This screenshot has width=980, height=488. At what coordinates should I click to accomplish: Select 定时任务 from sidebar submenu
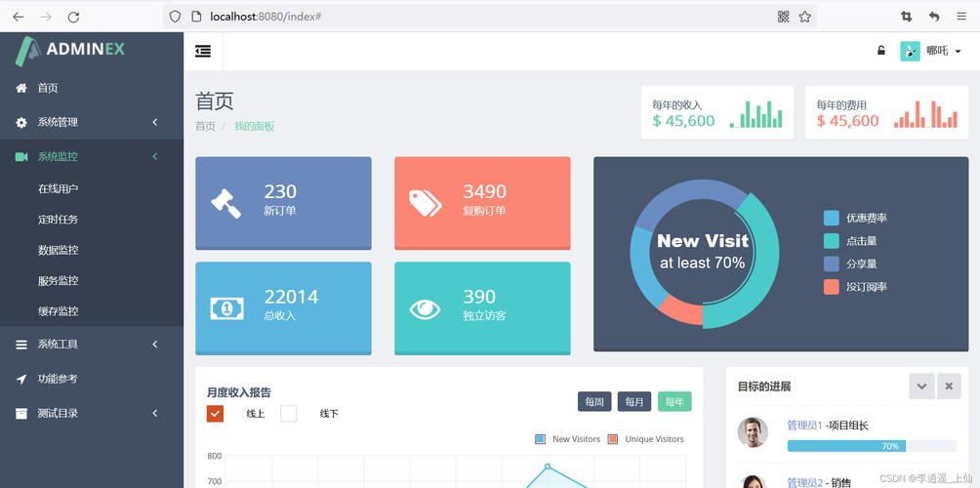point(59,220)
